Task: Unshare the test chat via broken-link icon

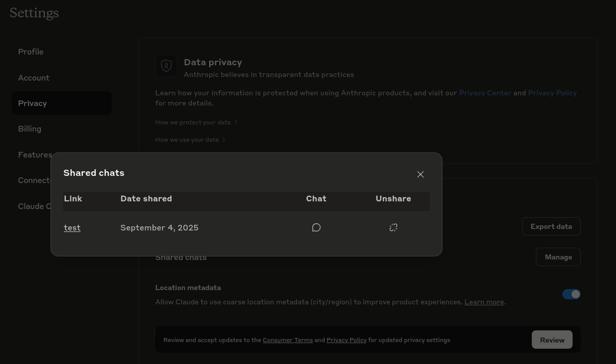Action: tap(393, 227)
